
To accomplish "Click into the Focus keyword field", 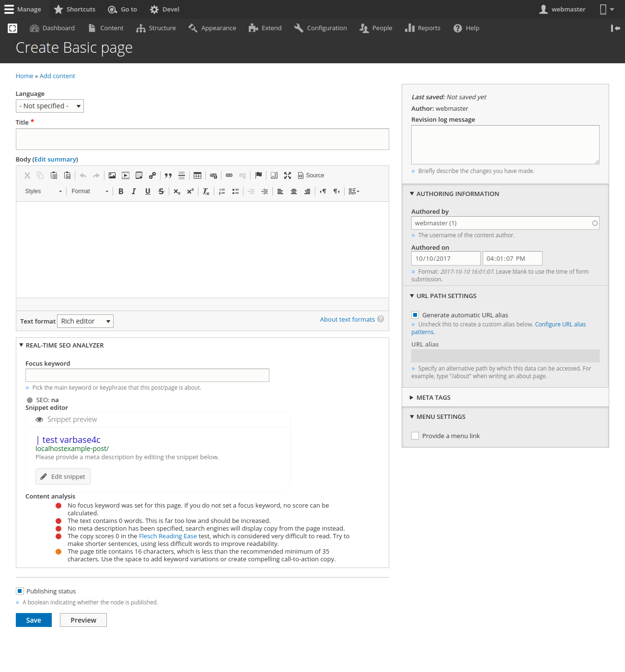I will tap(147, 375).
